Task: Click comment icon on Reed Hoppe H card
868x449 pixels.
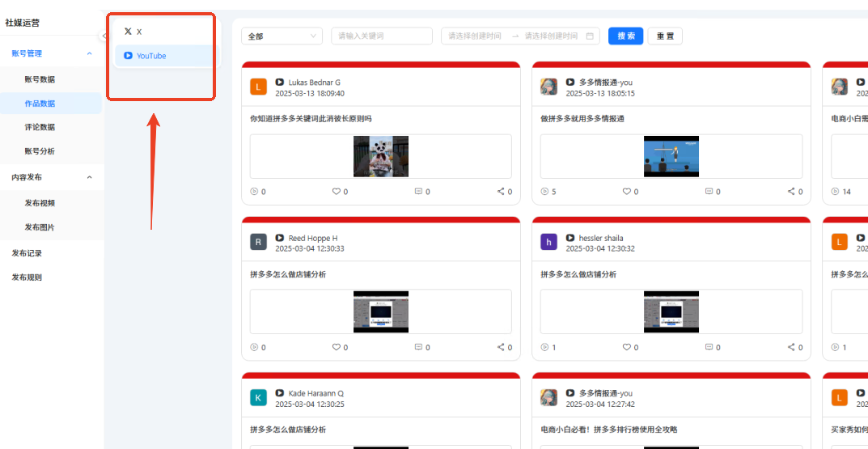Action: (418, 347)
